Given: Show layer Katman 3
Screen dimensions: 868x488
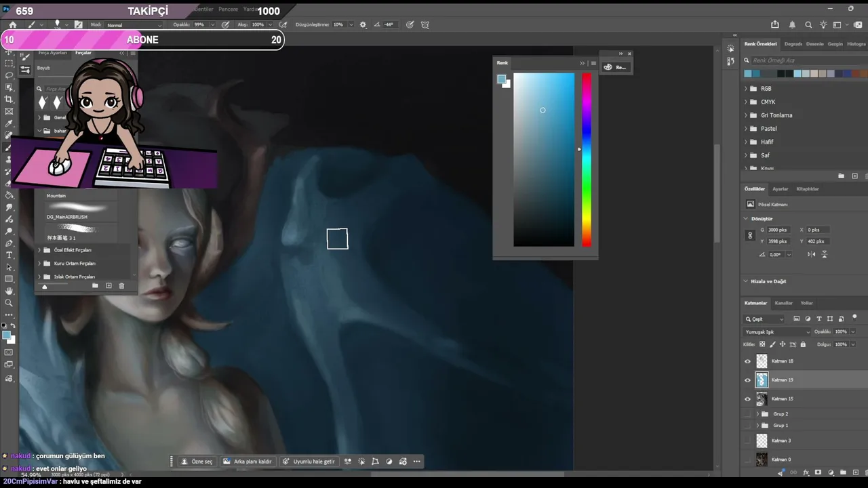Looking at the screenshot, I should point(748,441).
